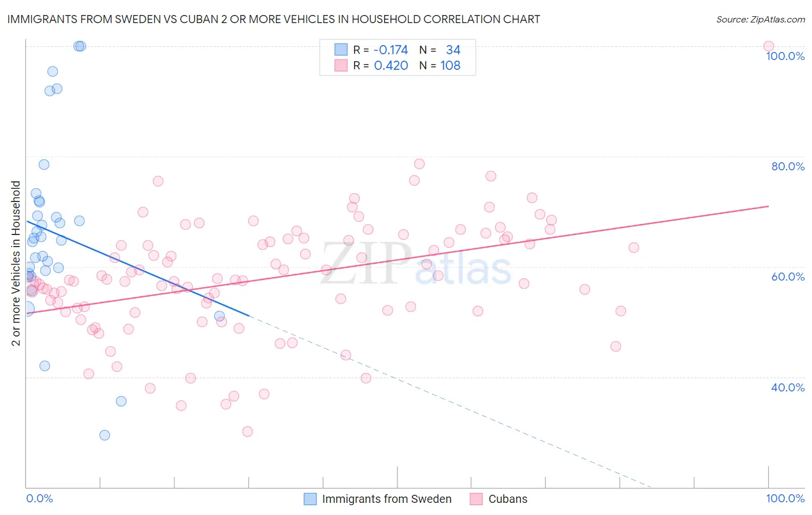Select the Immigrants from Sweden legend label
812x515 pixels.
point(387,499)
